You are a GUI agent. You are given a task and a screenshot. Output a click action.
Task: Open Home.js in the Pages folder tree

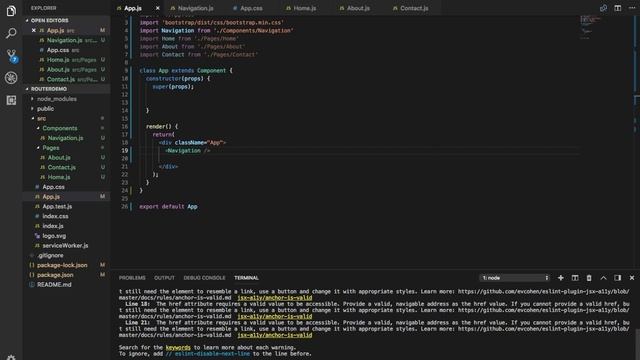(59, 177)
